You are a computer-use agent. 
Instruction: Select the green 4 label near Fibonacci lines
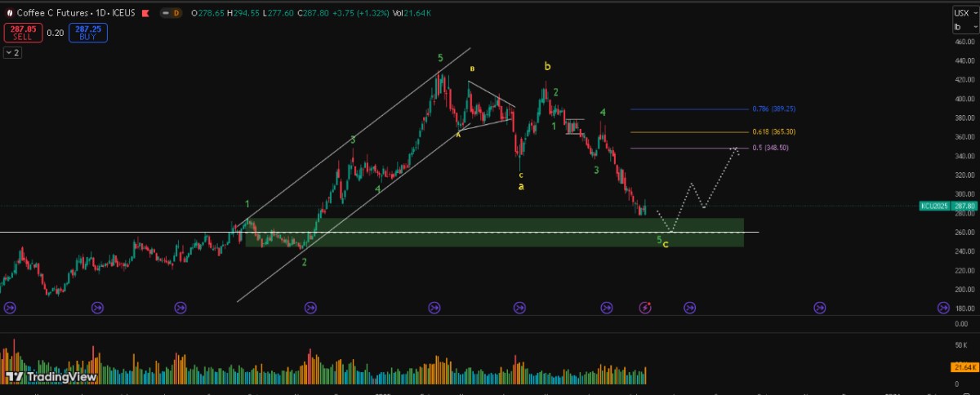602,112
